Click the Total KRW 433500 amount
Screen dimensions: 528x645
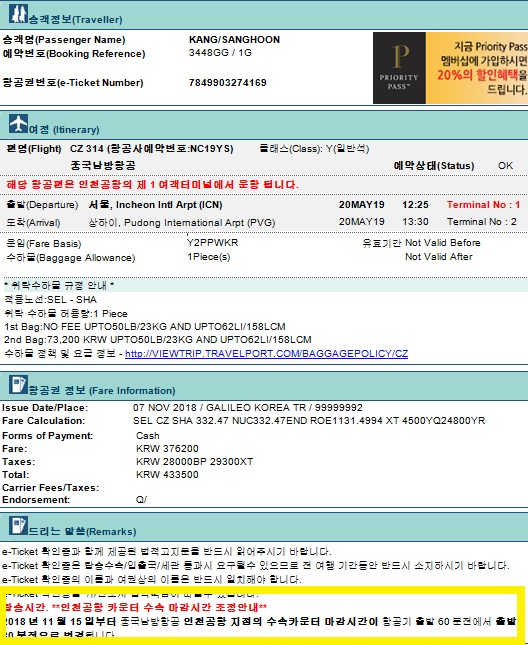[167, 474]
